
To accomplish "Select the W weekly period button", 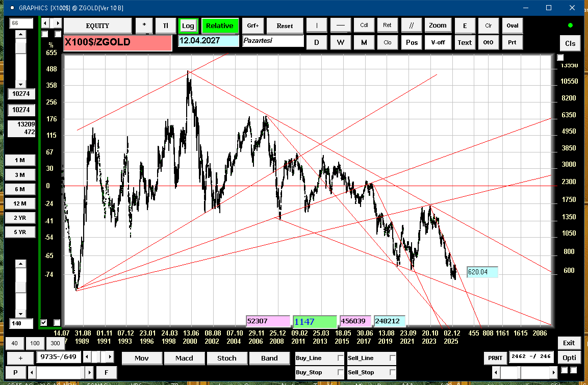I will (340, 42).
